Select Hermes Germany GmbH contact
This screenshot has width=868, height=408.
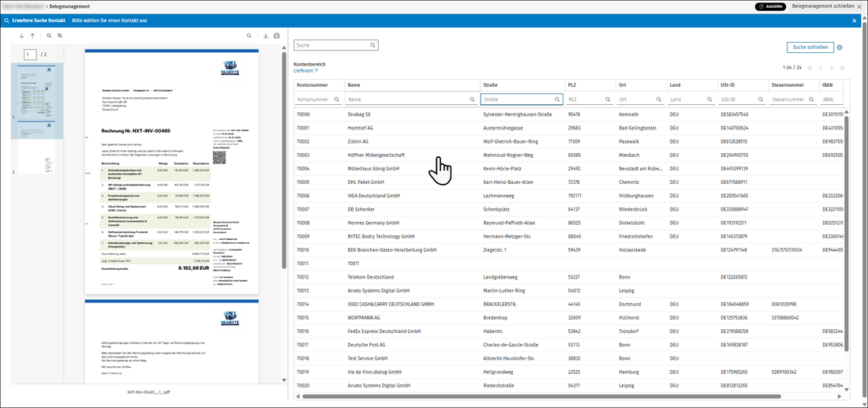click(568, 223)
